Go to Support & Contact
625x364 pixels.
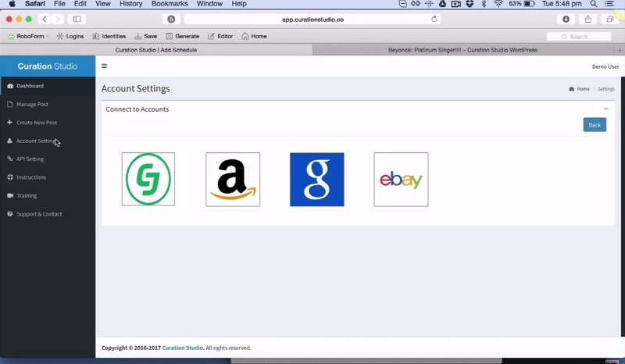39,214
